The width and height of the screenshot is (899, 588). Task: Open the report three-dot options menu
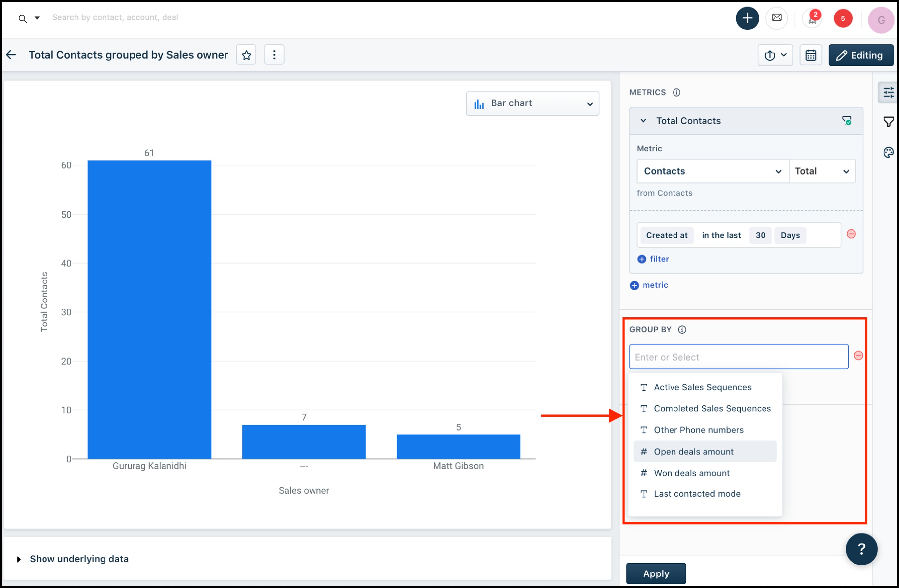tap(274, 55)
